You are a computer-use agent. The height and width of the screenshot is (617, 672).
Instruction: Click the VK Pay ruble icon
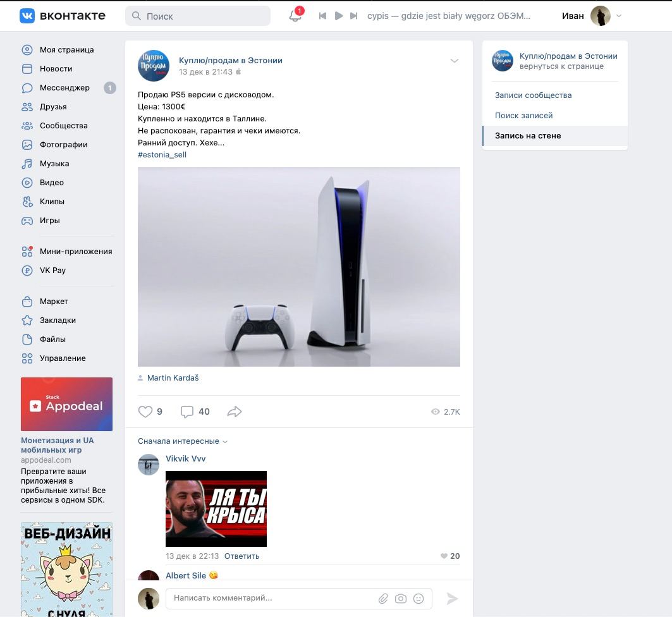(x=27, y=271)
